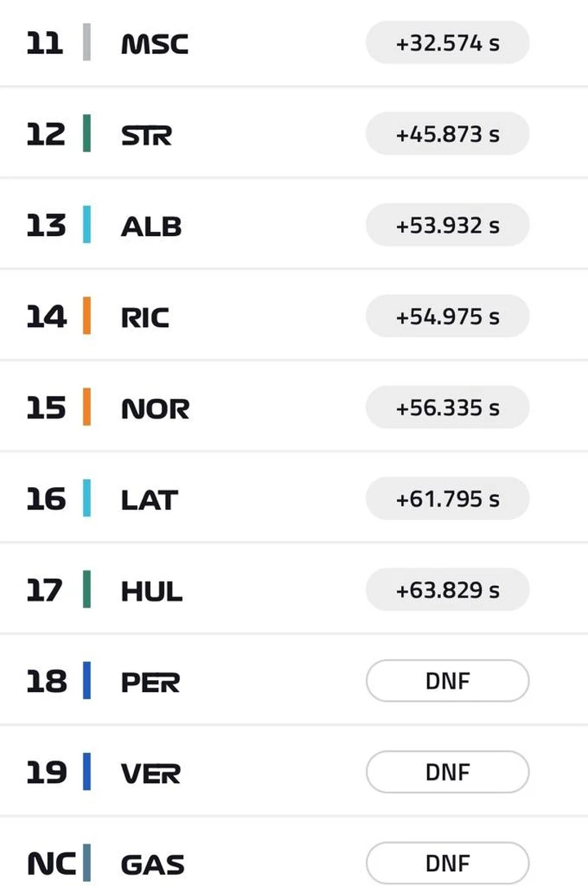The width and height of the screenshot is (588, 886).
Task: Click the DNF badge for VER
Action: pyautogui.click(x=448, y=772)
